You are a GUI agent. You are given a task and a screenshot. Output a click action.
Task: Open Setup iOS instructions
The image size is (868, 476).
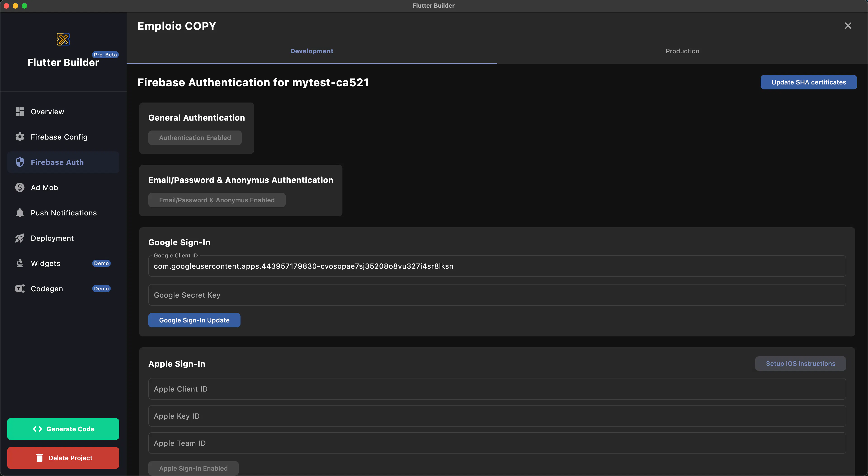[x=801, y=364]
